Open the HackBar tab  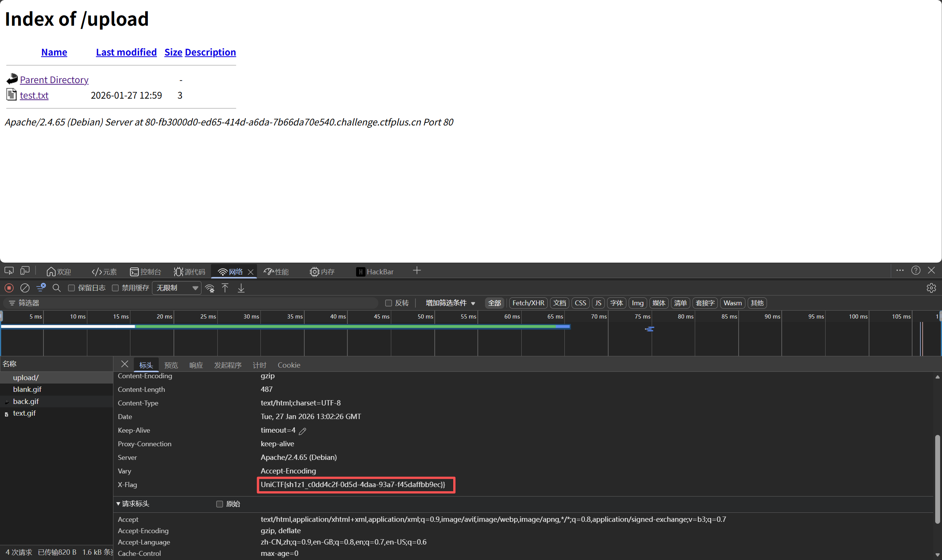click(375, 272)
